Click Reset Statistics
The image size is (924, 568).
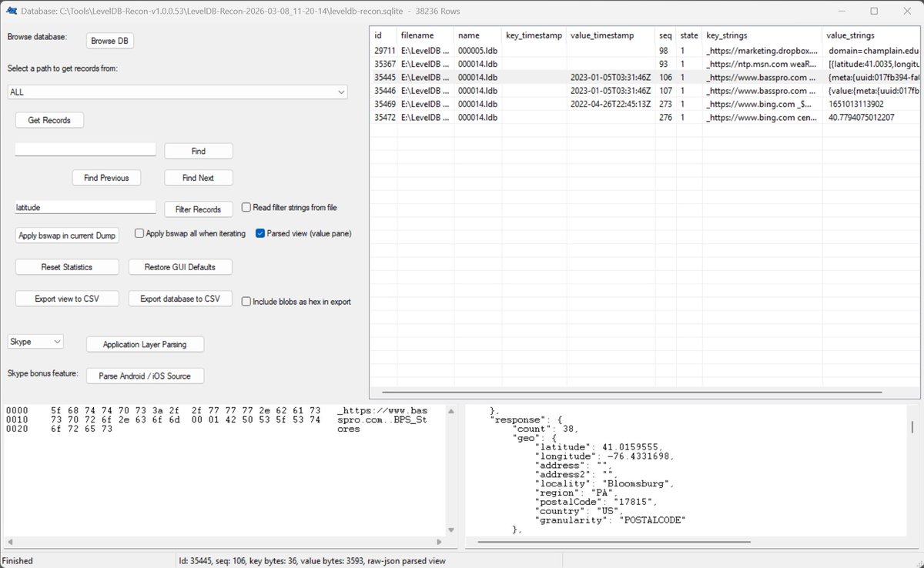(67, 267)
